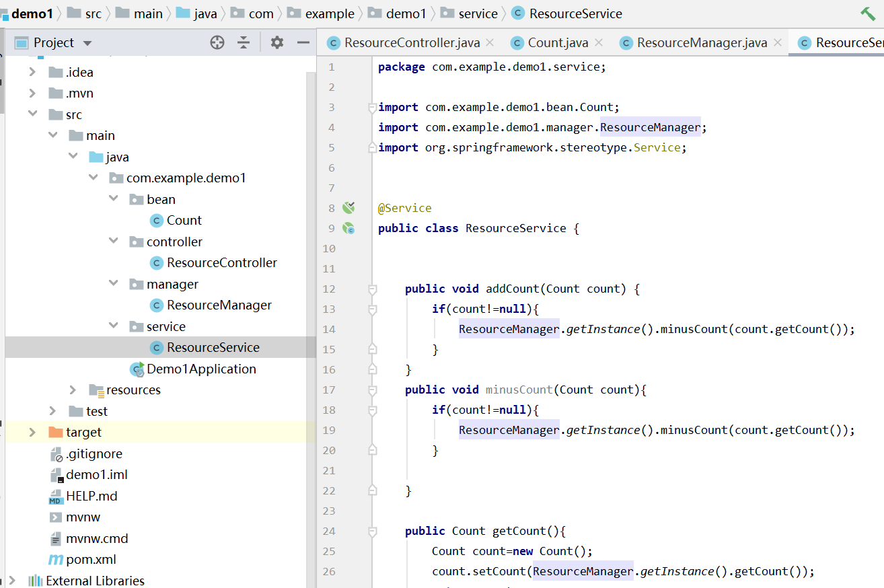The width and height of the screenshot is (884, 588).
Task: Expand the resources folder
Action: pyautogui.click(x=73, y=390)
